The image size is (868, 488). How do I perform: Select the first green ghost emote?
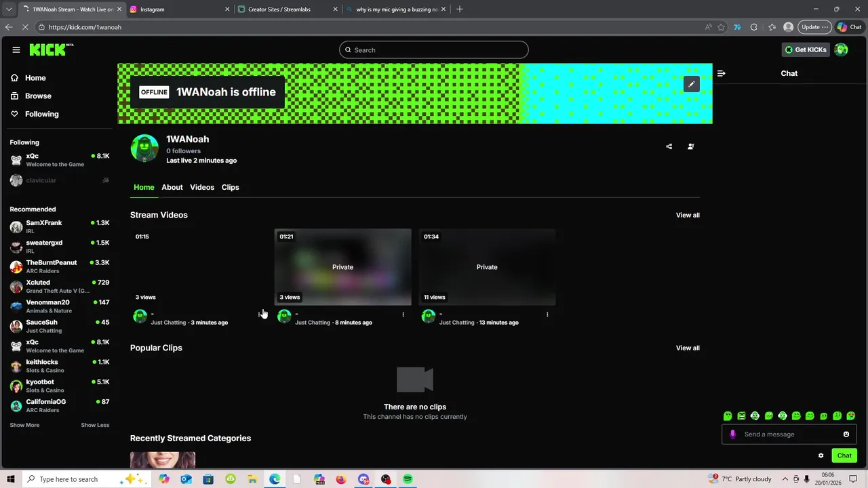pyautogui.click(x=728, y=416)
